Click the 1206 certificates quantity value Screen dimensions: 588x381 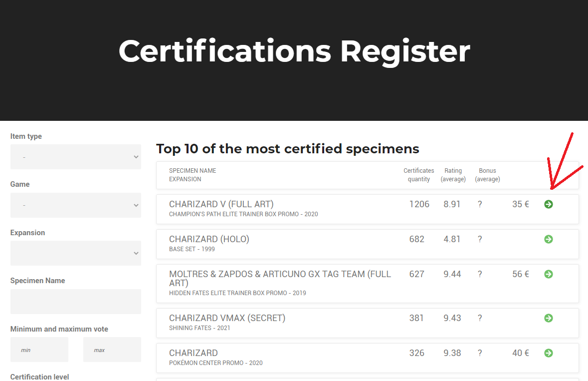(419, 204)
